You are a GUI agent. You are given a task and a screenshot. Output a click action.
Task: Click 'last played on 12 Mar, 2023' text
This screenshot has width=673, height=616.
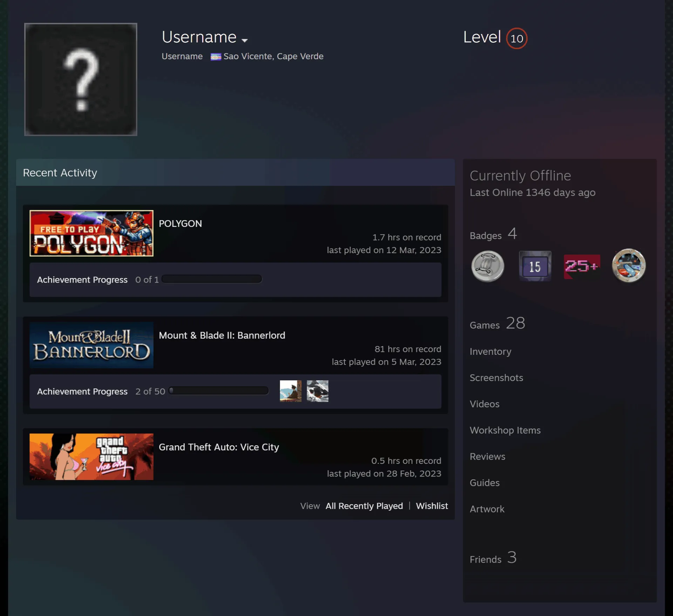(384, 250)
